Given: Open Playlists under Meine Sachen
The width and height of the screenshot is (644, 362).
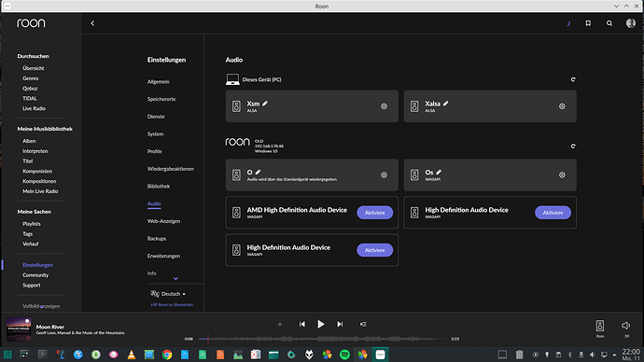Looking at the screenshot, I should [31, 224].
